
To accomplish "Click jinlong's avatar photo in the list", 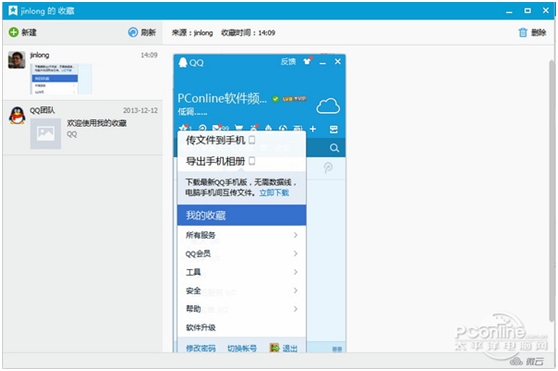I will point(17,60).
